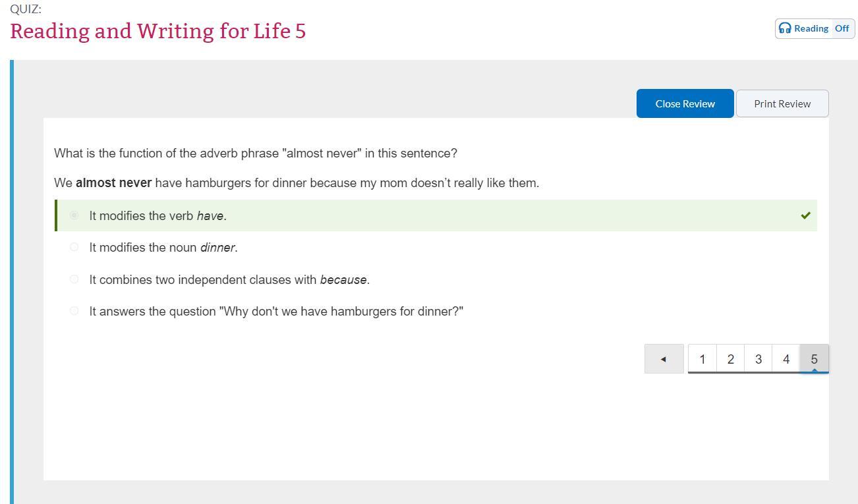Click the answer text 'It modifies the noun dinner'

(163, 248)
